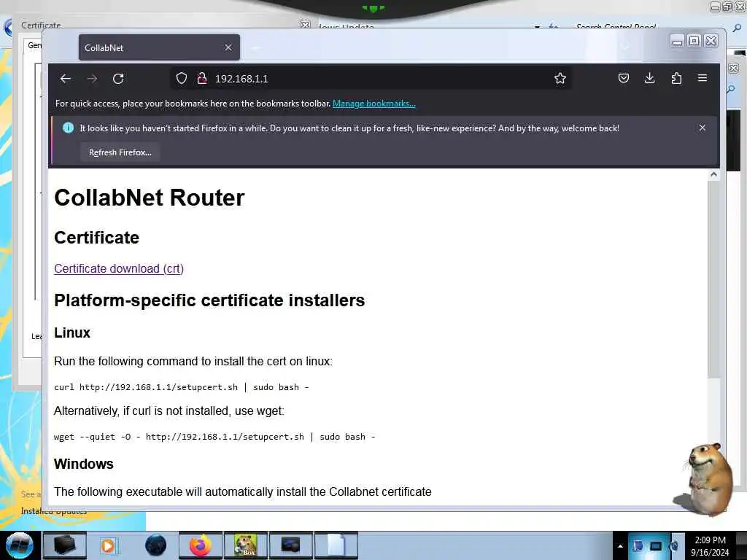Image resolution: width=747 pixels, height=560 pixels.
Task: Click the 192.168.1.1 address bar
Action: pos(371,79)
